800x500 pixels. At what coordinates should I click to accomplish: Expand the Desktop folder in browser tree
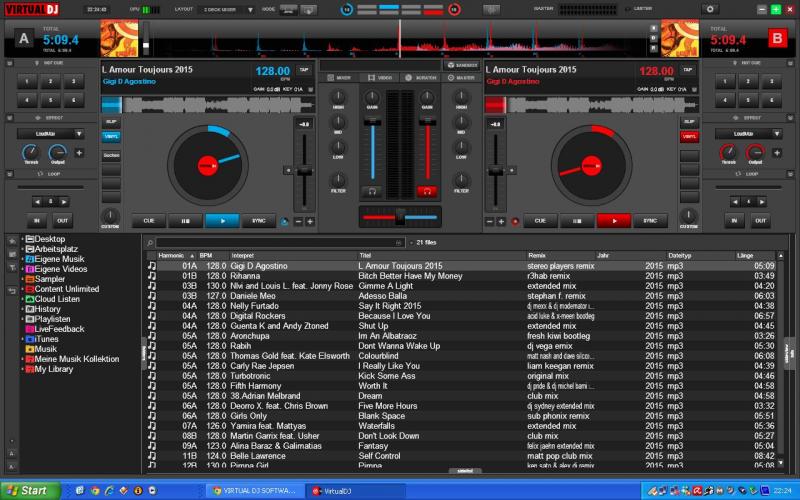click(22, 239)
